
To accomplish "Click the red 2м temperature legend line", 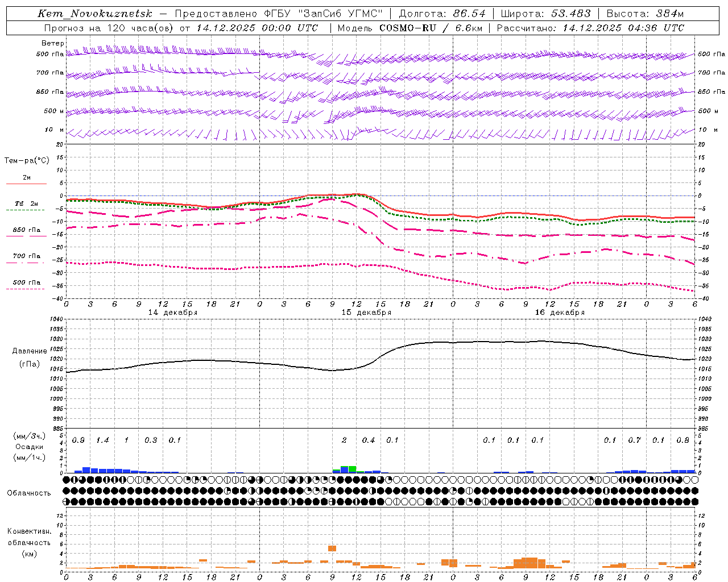I will tap(26, 184).
